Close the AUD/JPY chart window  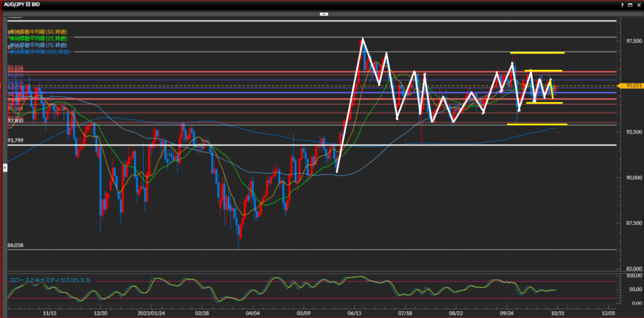click(638, 4)
